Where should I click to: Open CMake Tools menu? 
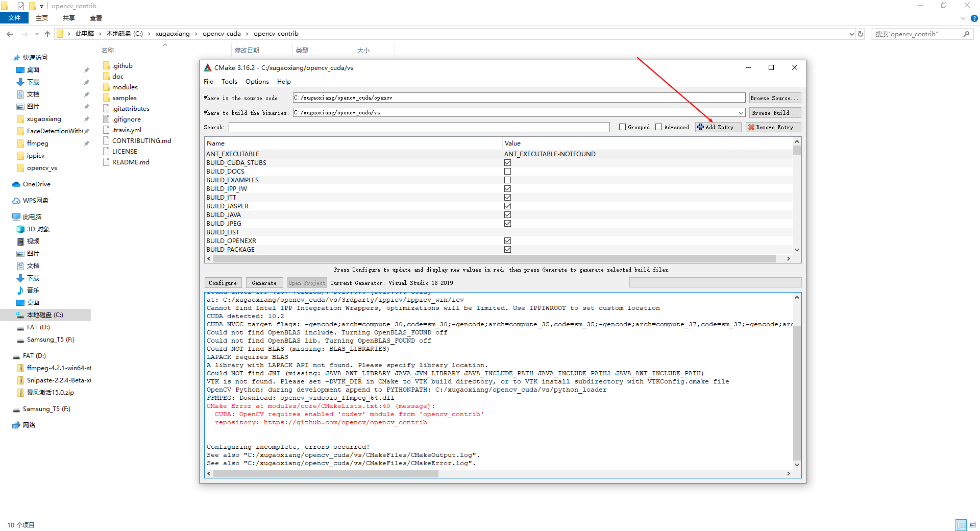click(x=229, y=81)
